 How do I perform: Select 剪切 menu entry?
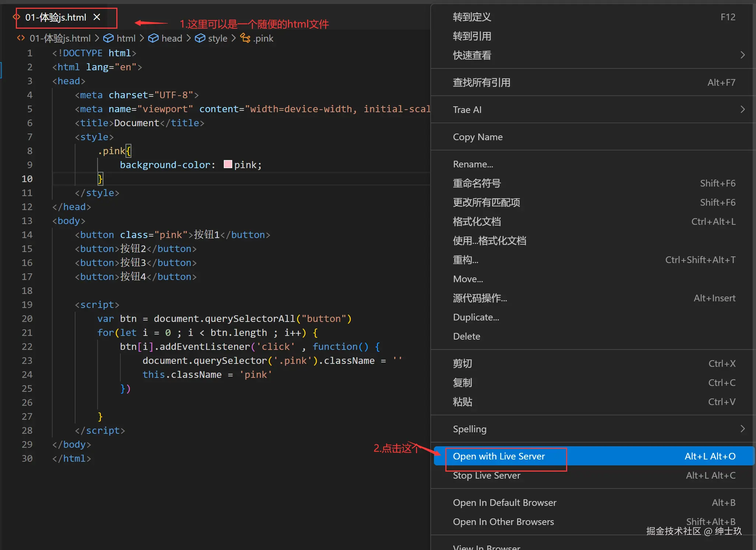point(593,363)
